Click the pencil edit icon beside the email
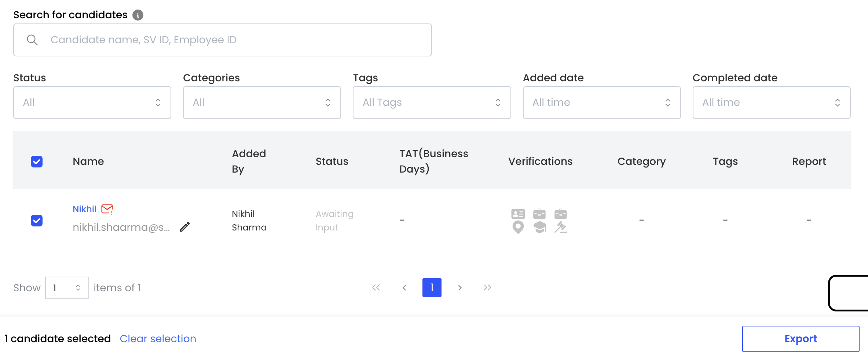This screenshot has height=362, width=868. pyautogui.click(x=185, y=227)
